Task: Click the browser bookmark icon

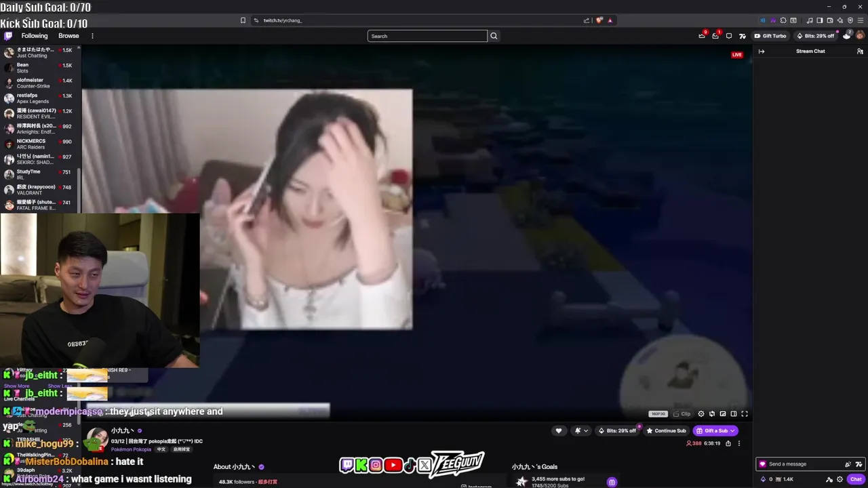Action: click(243, 20)
